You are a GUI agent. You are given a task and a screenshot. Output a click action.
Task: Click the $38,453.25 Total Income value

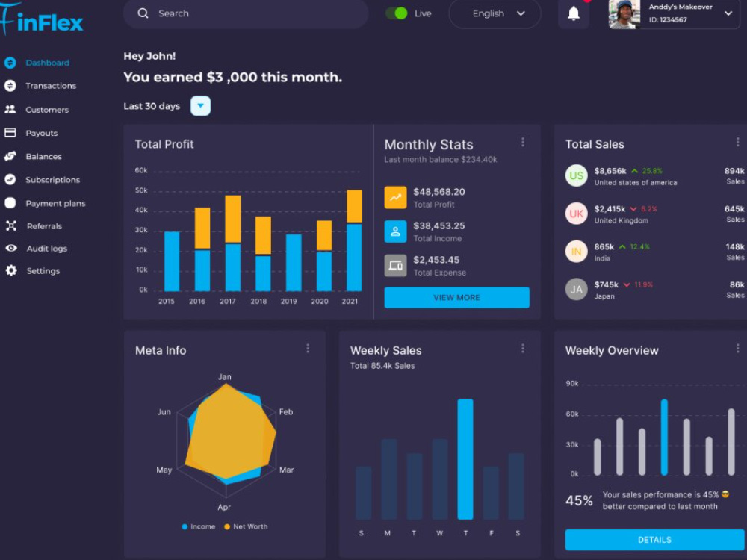tap(439, 225)
